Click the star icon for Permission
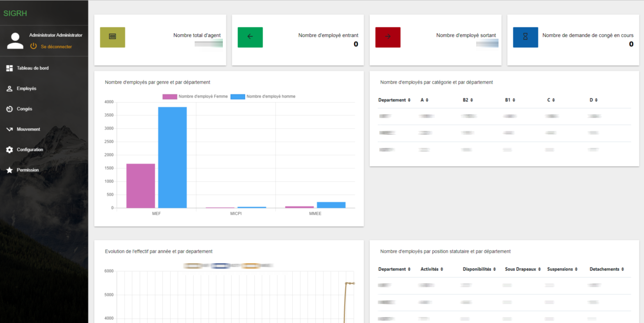Screen dimensions: 644x323 click(9, 170)
